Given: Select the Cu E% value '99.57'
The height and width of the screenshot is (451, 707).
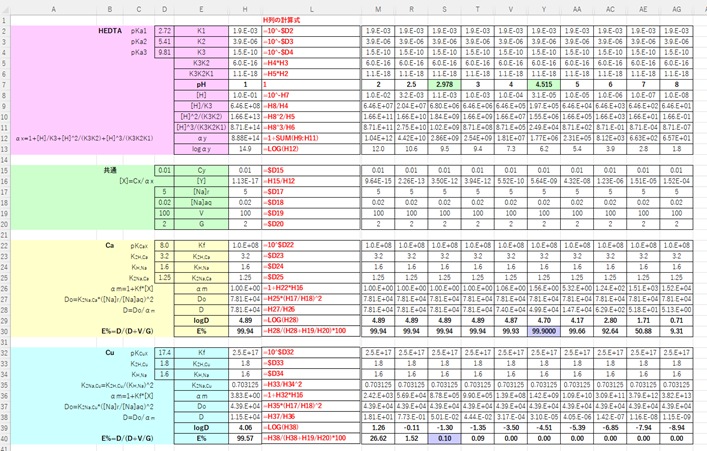Looking at the screenshot, I should tap(245, 438).
